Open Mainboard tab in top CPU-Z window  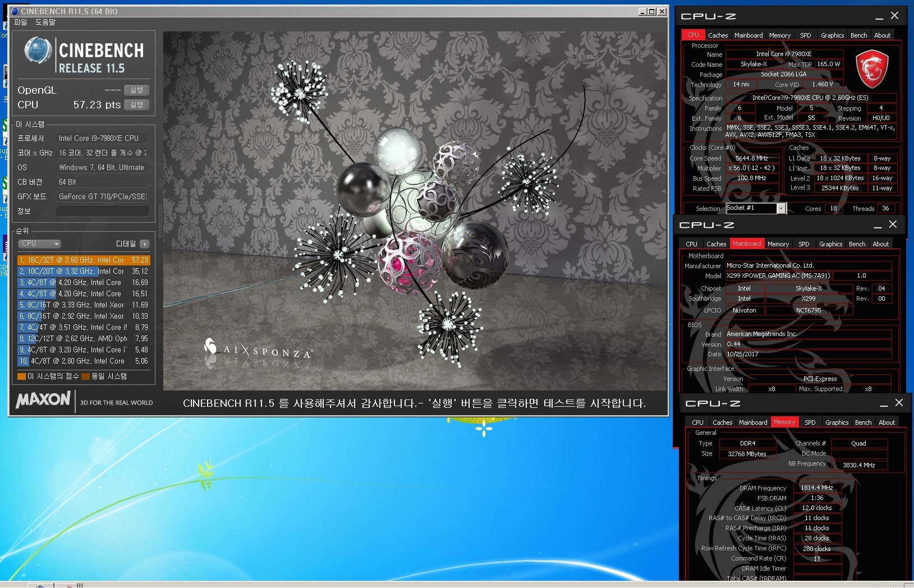click(748, 35)
